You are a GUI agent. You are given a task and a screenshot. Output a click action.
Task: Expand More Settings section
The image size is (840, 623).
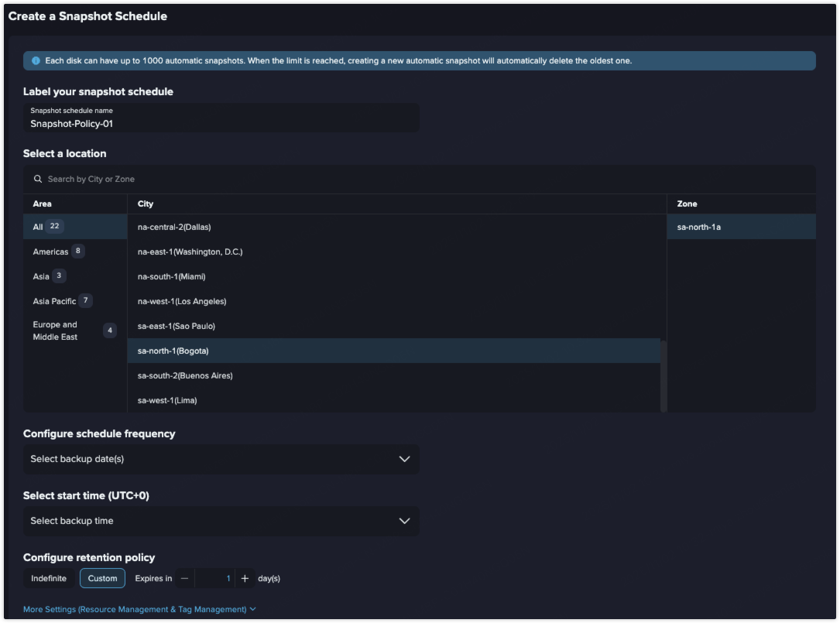pyautogui.click(x=139, y=609)
